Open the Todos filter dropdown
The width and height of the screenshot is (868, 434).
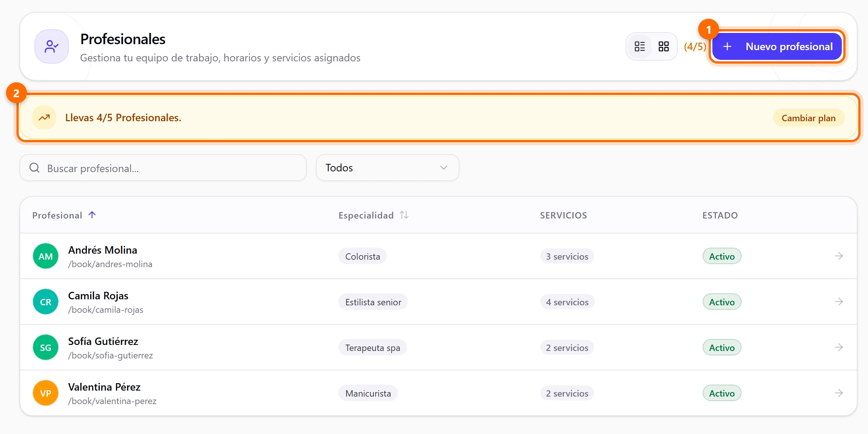tap(388, 168)
